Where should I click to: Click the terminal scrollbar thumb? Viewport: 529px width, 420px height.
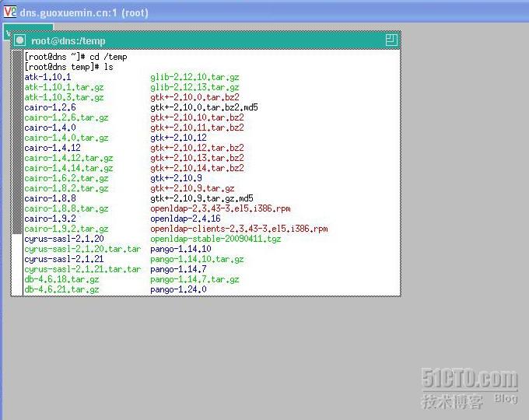point(17,142)
